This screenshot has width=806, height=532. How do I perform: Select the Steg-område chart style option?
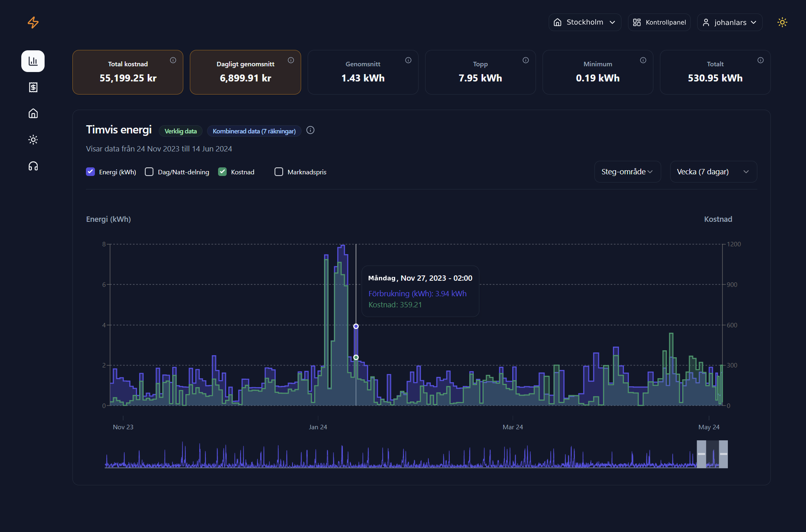[627, 171]
